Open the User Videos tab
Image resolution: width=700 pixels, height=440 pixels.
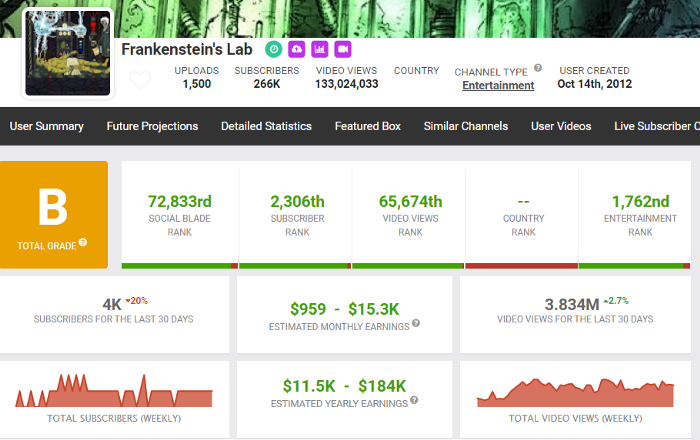click(x=561, y=126)
